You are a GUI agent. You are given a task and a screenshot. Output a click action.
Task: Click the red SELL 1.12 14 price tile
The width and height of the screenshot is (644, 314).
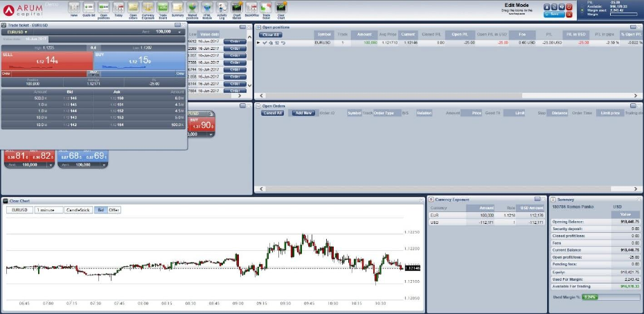tap(47, 60)
